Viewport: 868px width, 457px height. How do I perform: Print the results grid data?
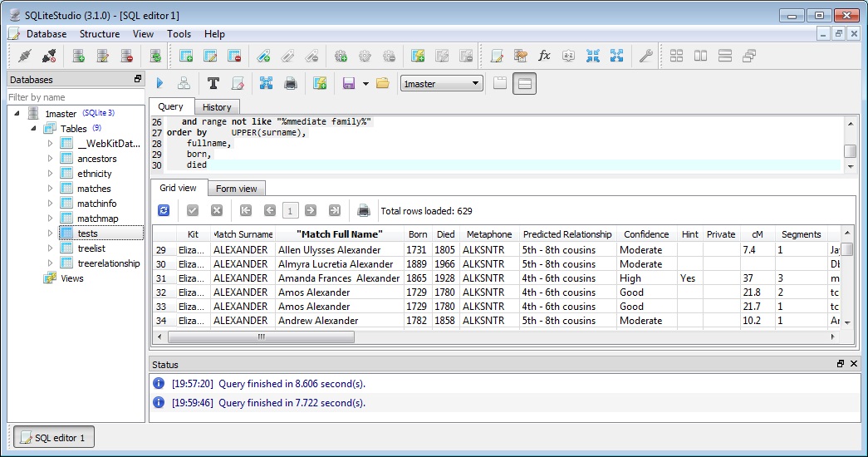click(x=364, y=210)
